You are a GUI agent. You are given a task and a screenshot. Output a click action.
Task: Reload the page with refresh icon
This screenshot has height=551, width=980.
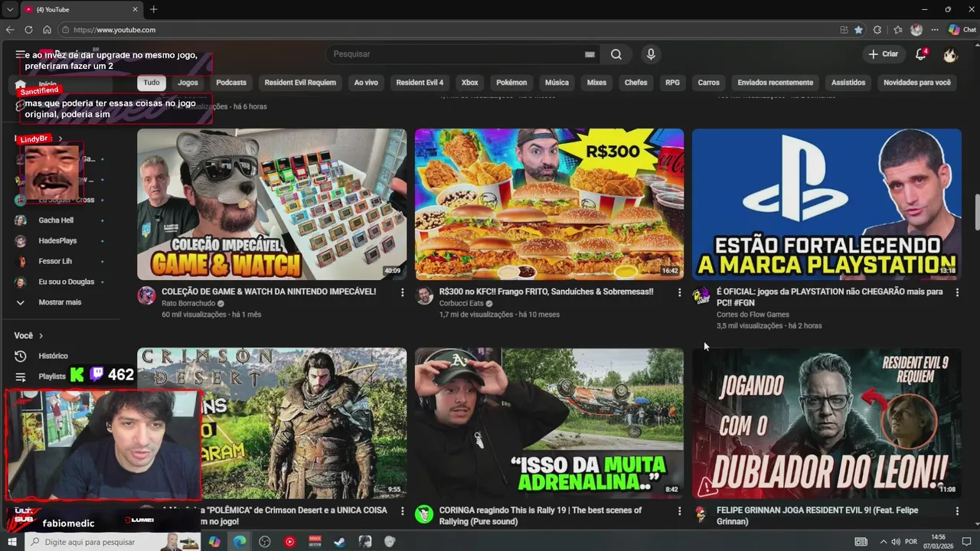click(x=28, y=30)
